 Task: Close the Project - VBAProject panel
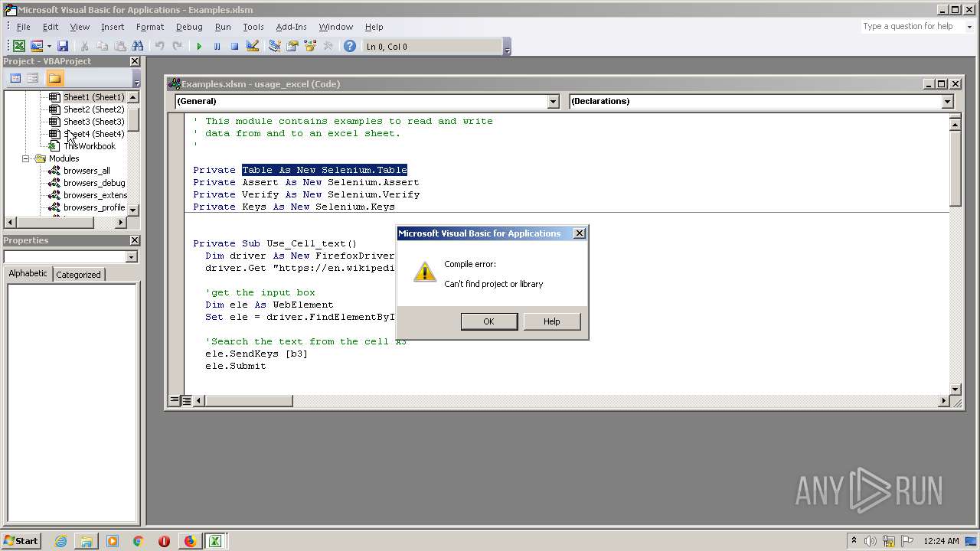point(135,61)
